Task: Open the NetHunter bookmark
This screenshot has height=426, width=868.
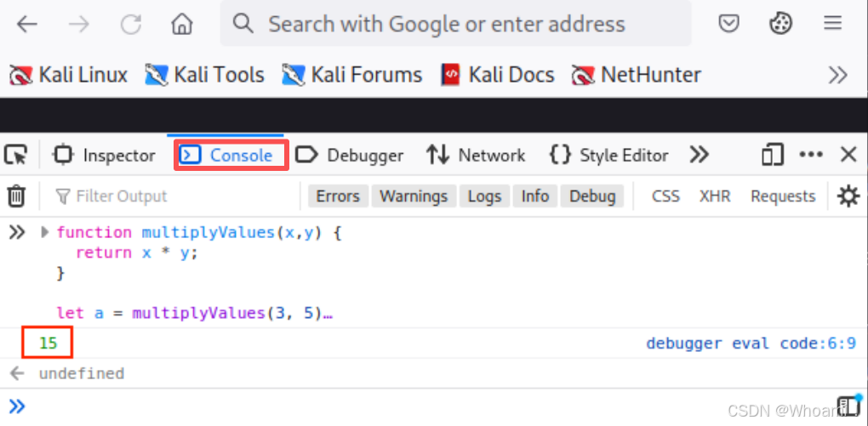Action: click(636, 74)
